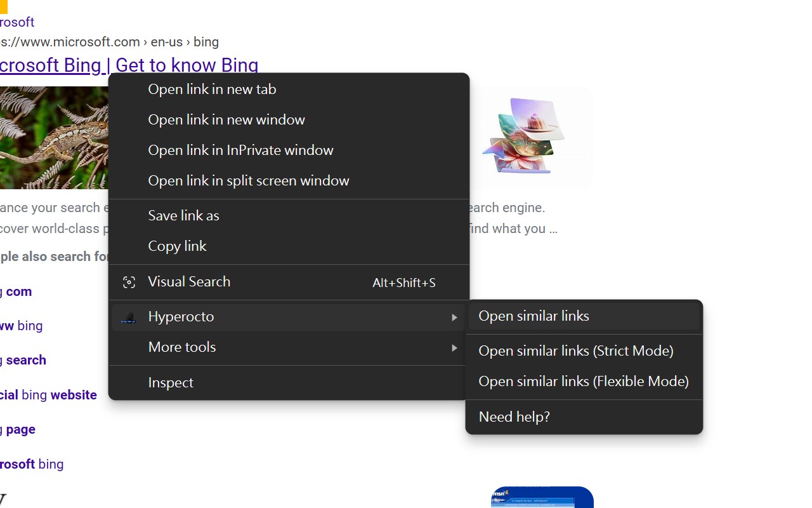Screen dimensions: 812x508
Task: Click the Visual Search scan icon
Action: pos(129,282)
